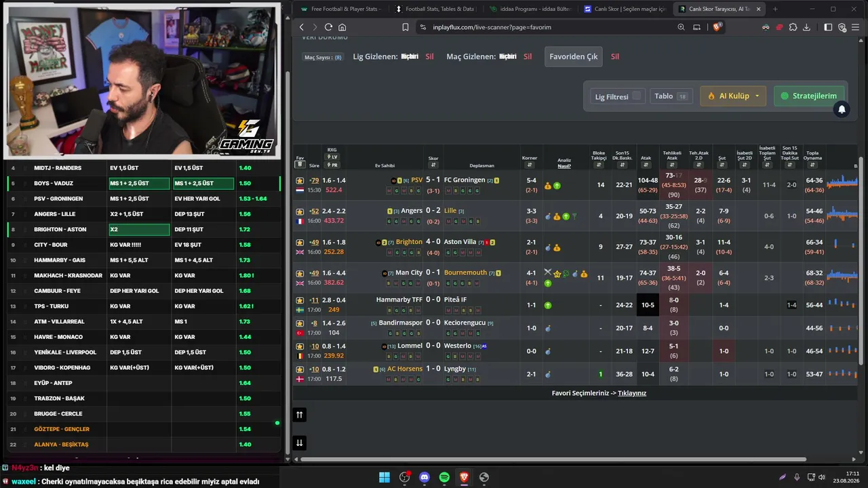Click crossed swords icon in Man City row
Screen dimensions: 868x488
click(x=548, y=272)
